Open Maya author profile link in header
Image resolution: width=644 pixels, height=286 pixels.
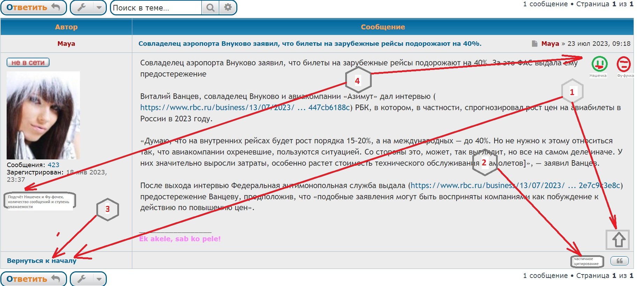(66, 44)
